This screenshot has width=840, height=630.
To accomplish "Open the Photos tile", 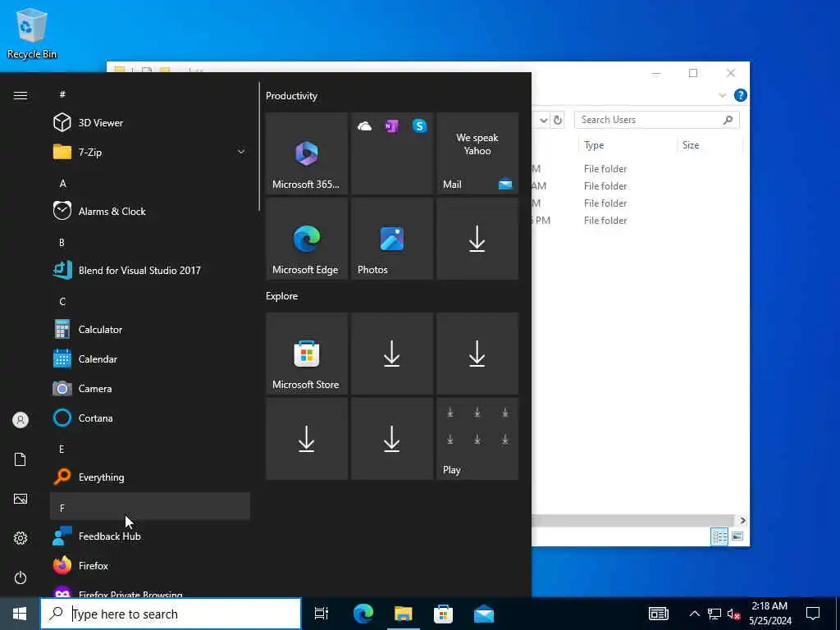I will click(x=392, y=239).
